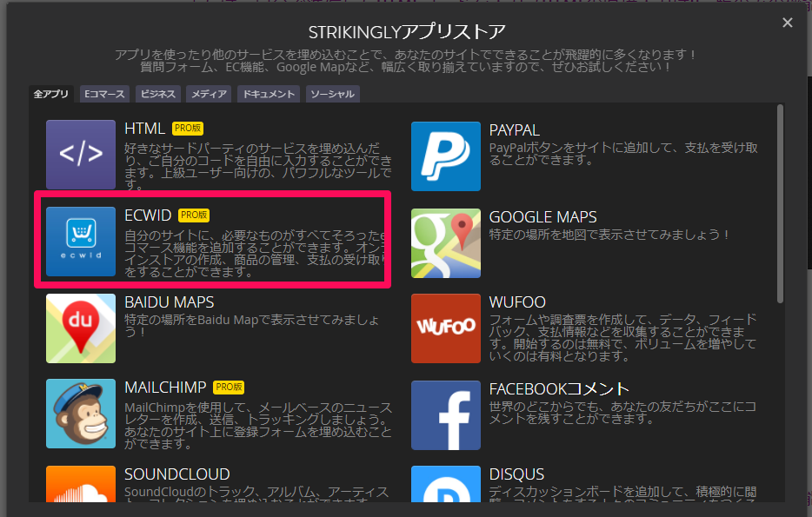Click the Wufoo description paragraph

pos(623,337)
